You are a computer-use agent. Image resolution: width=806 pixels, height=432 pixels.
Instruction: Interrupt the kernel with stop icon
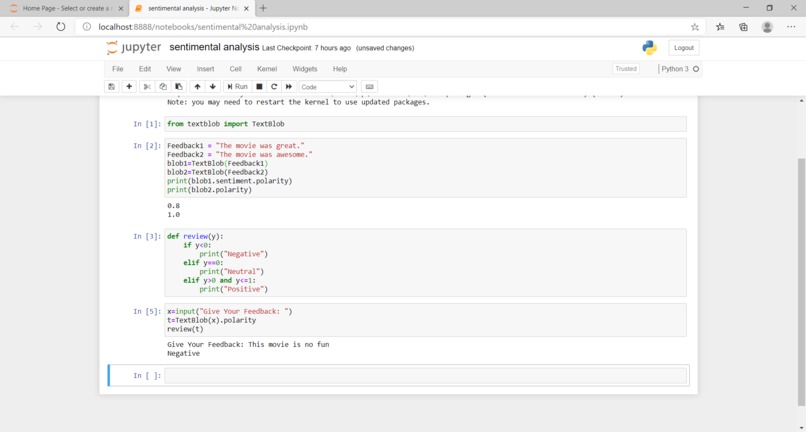(x=260, y=87)
